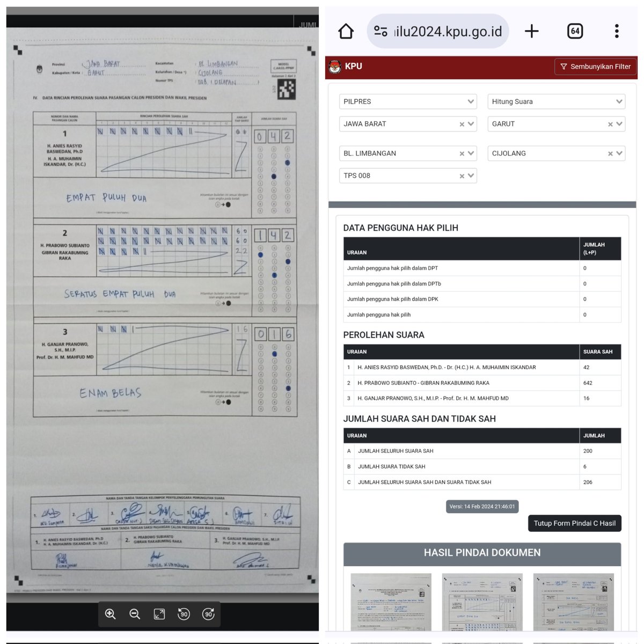Click total valid and invalid votes 206
The image size is (644, 644).
point(588,482)
